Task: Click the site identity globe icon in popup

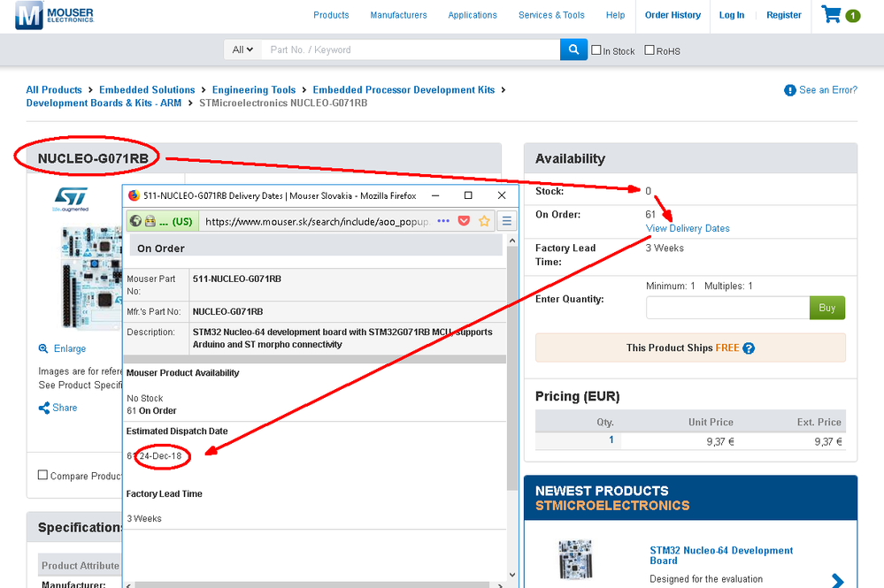Action: (136, 221)
